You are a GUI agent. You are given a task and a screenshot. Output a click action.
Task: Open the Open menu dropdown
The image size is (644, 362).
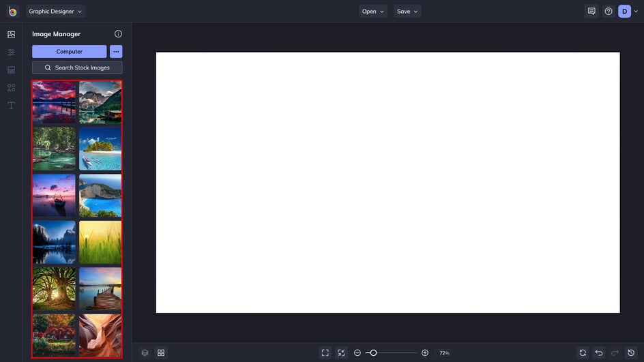point(373,12)
